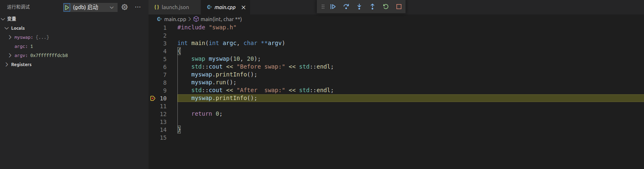Click main.cpp in the breadcrumb

(175, 19)
